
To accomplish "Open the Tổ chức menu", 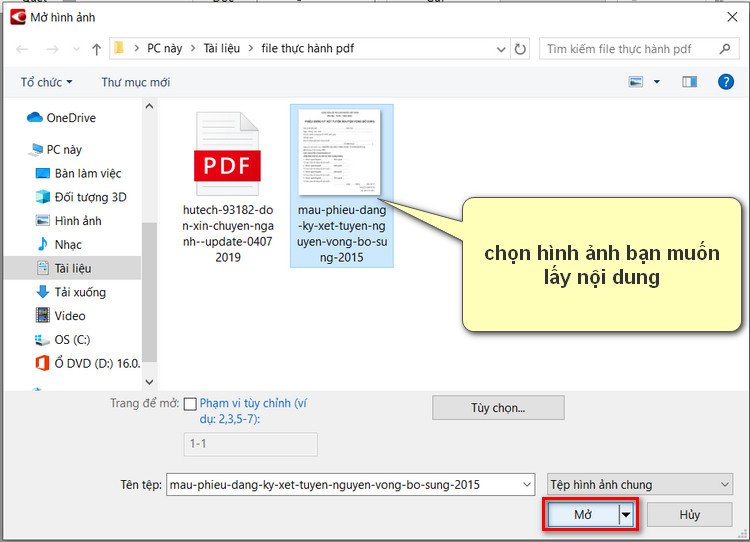I will (46, 82).
